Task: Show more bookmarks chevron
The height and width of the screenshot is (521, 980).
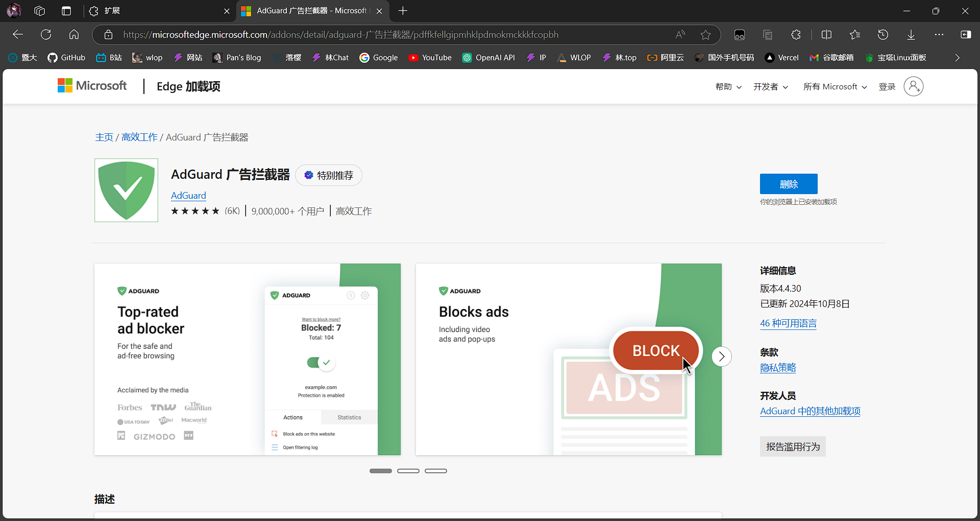Action: [958, 58]
